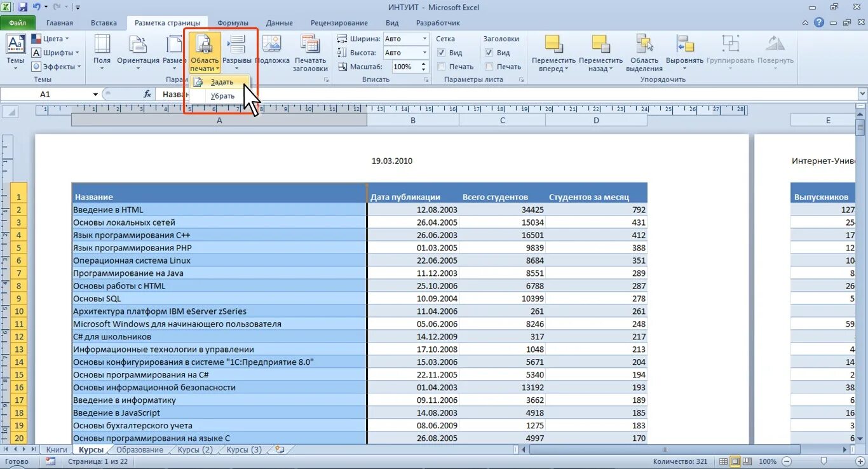
Task: Open the Orientation (Ориентация) menu
Action: coord(138,52)
